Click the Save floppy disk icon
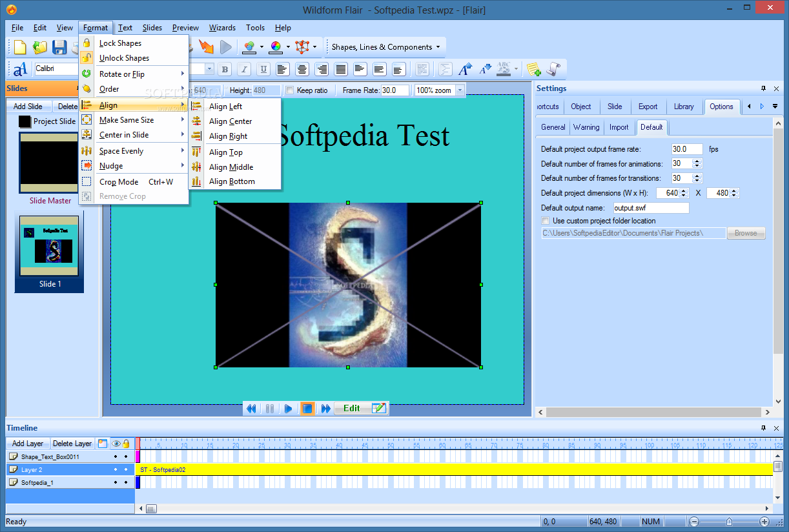This screenshot has height=532, width=789. tap(59, 47)
